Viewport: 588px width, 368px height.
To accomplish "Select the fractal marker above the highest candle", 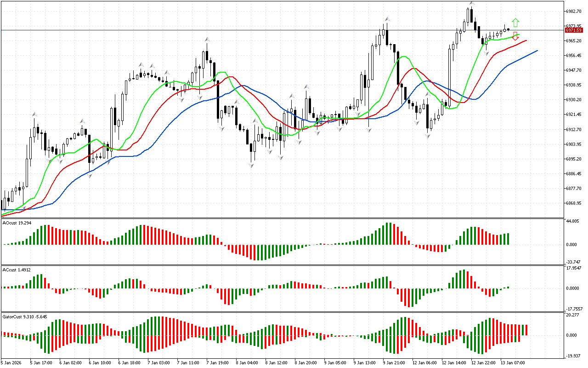I will click(471, 3).
